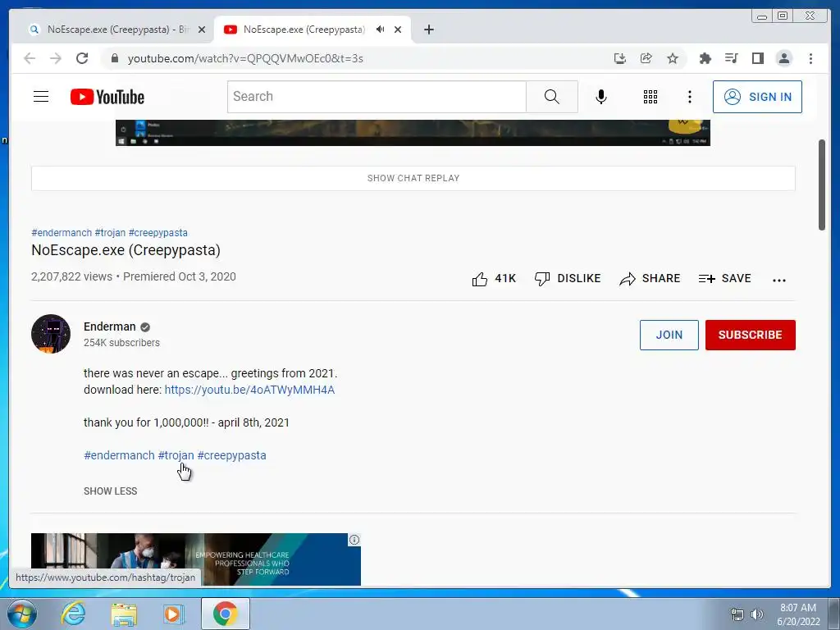Open the Windows Start menu
The image size is (840, 630).
pos(22,614)
